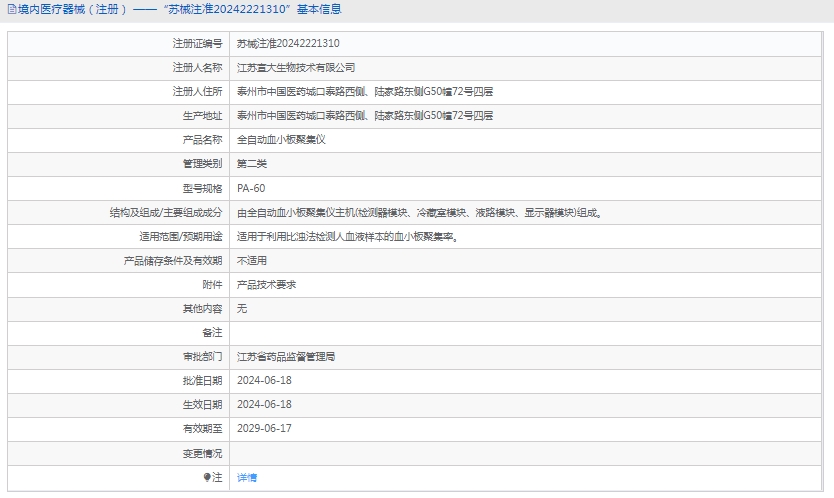This screenshot has height=498, width=834.
Task: Click the 批准日期 row label
Action: tap(202, 381)
